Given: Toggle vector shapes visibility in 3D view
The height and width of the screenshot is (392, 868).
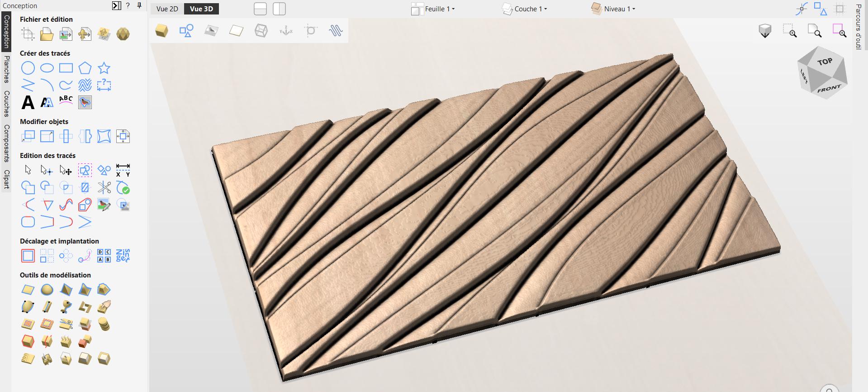Looking at the screenshot, I should click(x=186, y=30).
